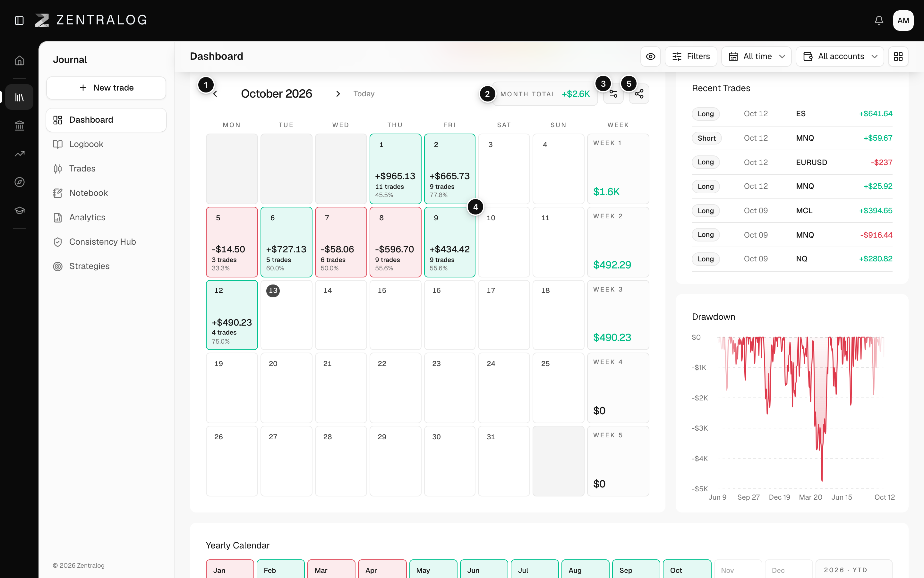This screenshot has height=578, width=924.
Task: Open the bank building rail icon
Action: tap(20, 125)
